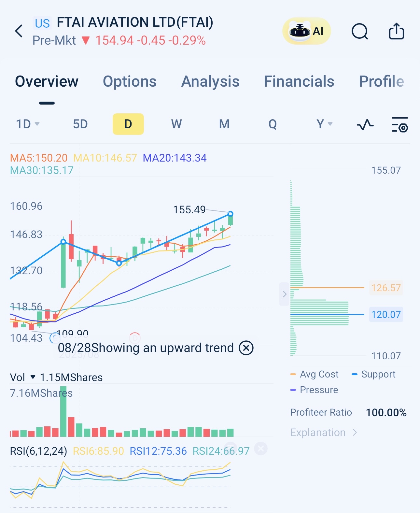420x513 pixels.
Task: Dismiss the upward trend notice
Action: 246,348
